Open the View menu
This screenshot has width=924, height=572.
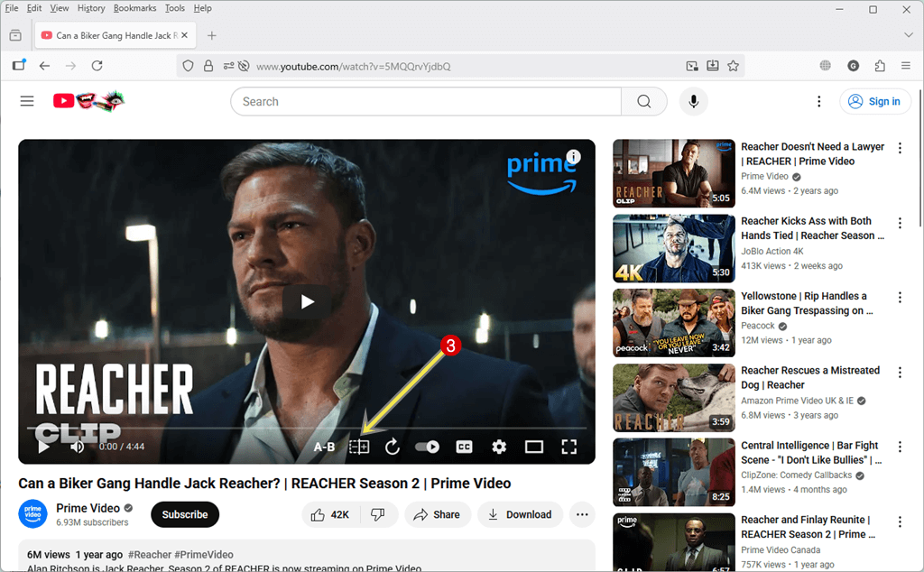click(x=59, y=8)
